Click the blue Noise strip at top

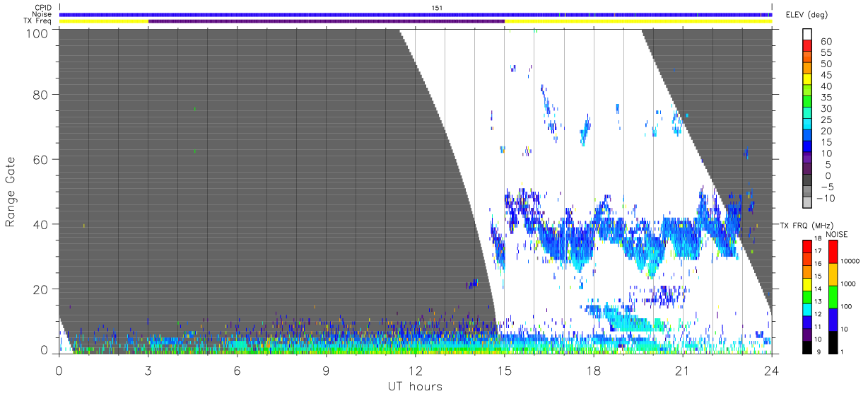click(416, 14)
